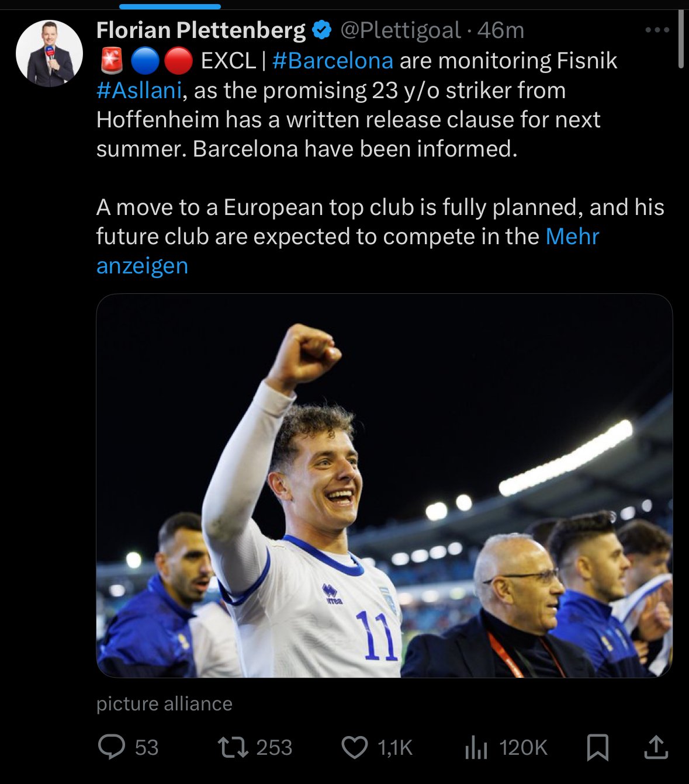689x784 pixels.
Task: Open the 46m tweet timestamp
Action: coord(501,30)
